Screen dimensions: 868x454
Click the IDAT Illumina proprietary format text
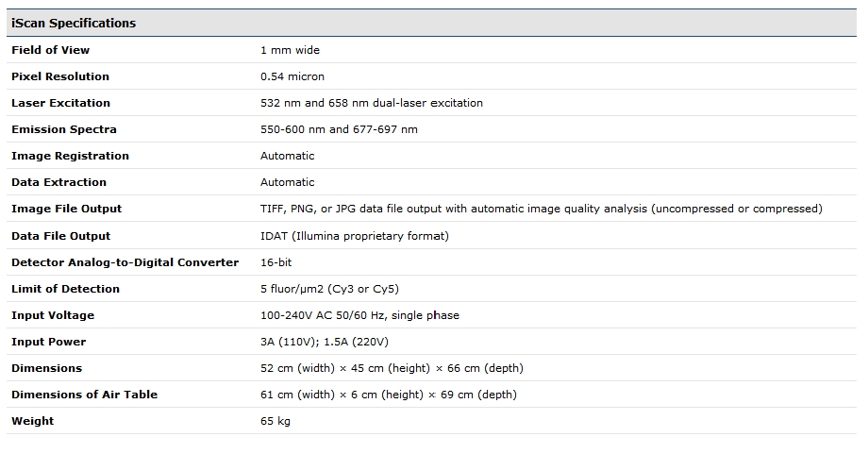[x=355, y=236]
